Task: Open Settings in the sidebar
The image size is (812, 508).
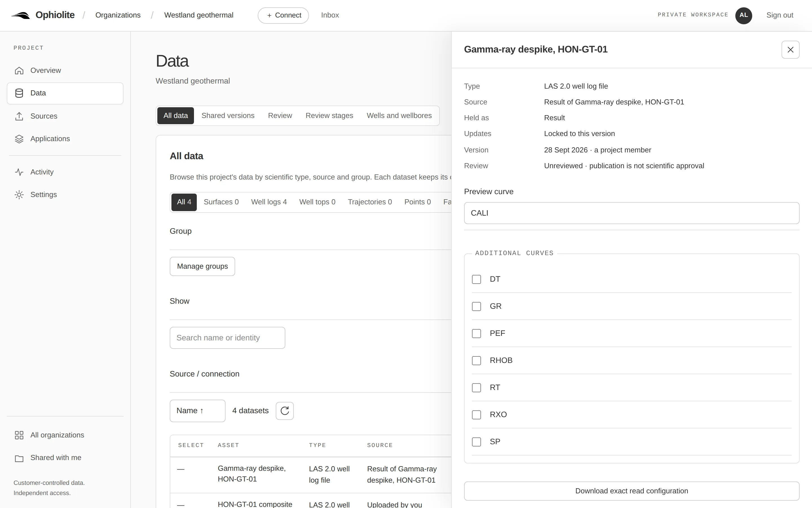Action: tap(65, 195)
